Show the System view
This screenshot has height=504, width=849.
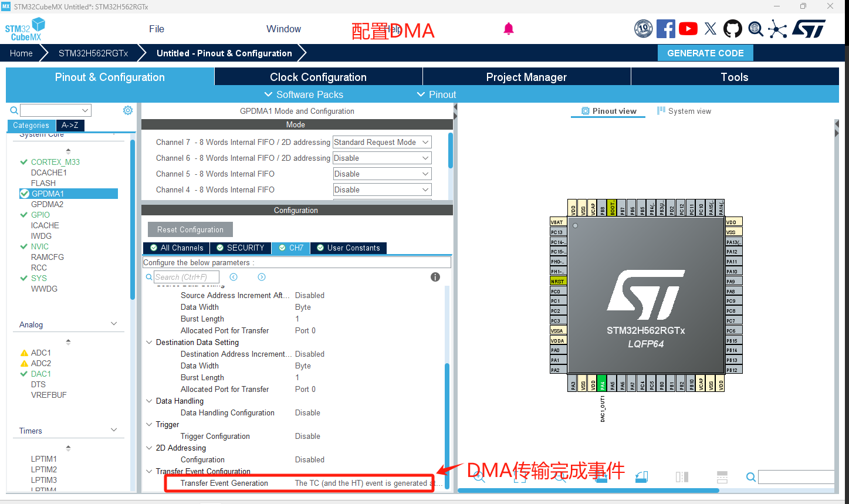point(684,111)
